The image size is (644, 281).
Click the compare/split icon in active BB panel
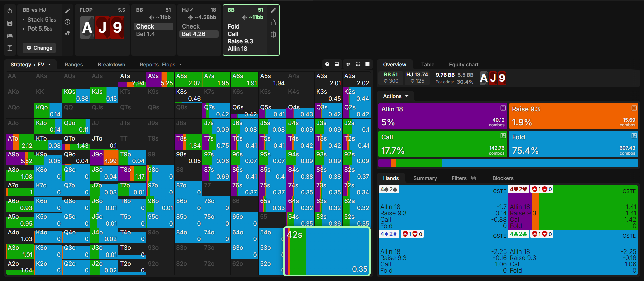[x=273, y=34]
